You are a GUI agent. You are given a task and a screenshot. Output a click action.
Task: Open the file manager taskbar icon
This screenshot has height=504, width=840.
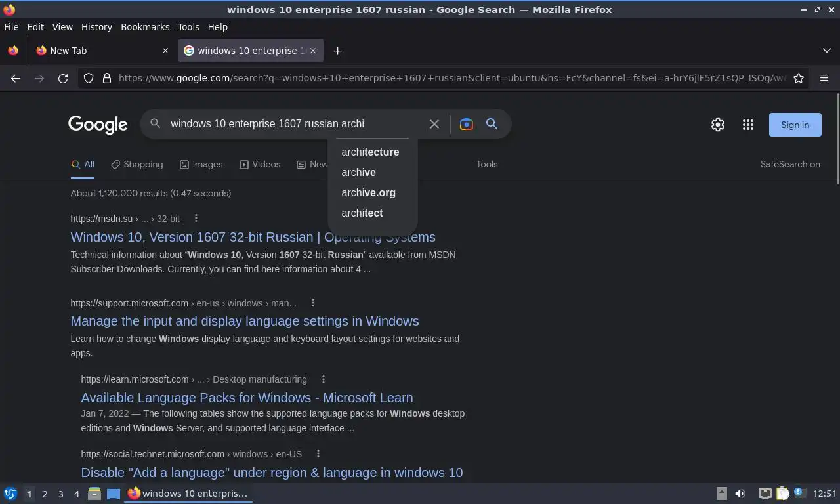coord(94,493)
